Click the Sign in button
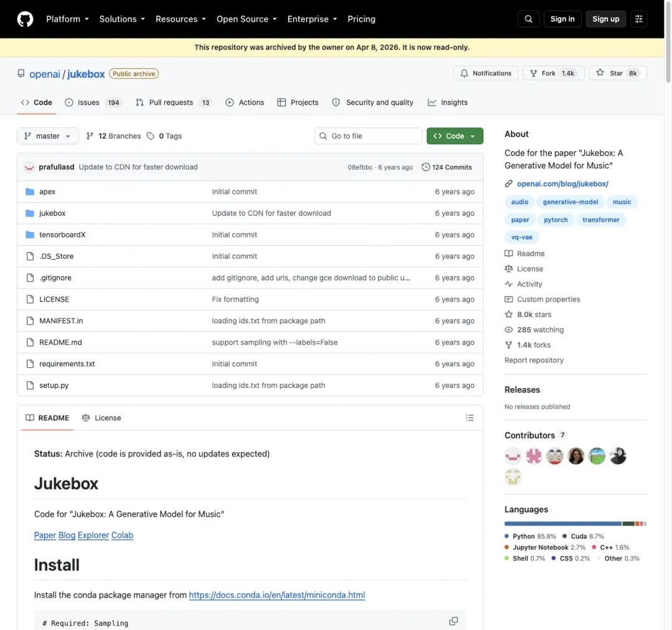 562,19
